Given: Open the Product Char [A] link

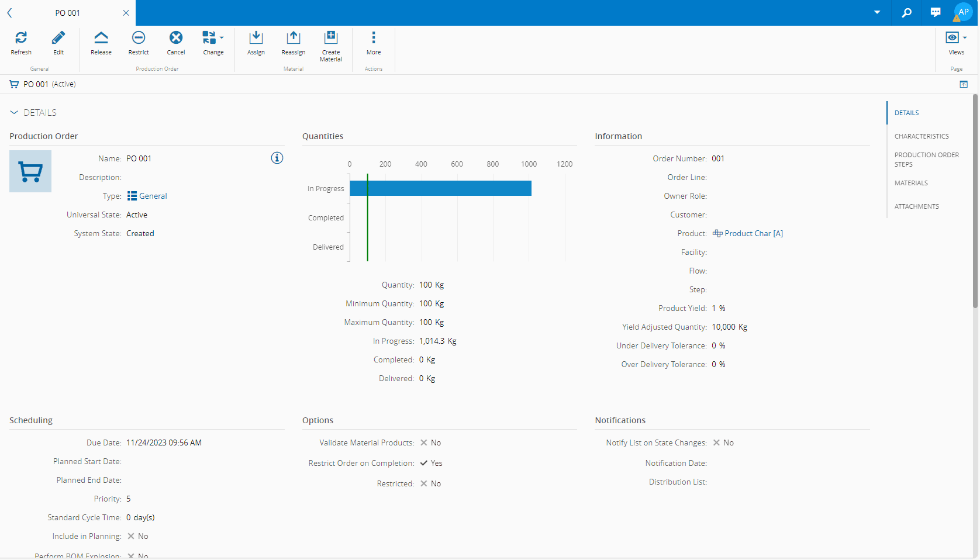Looking at the screenshot, I should pyautogui.click(x=753, y=233).
